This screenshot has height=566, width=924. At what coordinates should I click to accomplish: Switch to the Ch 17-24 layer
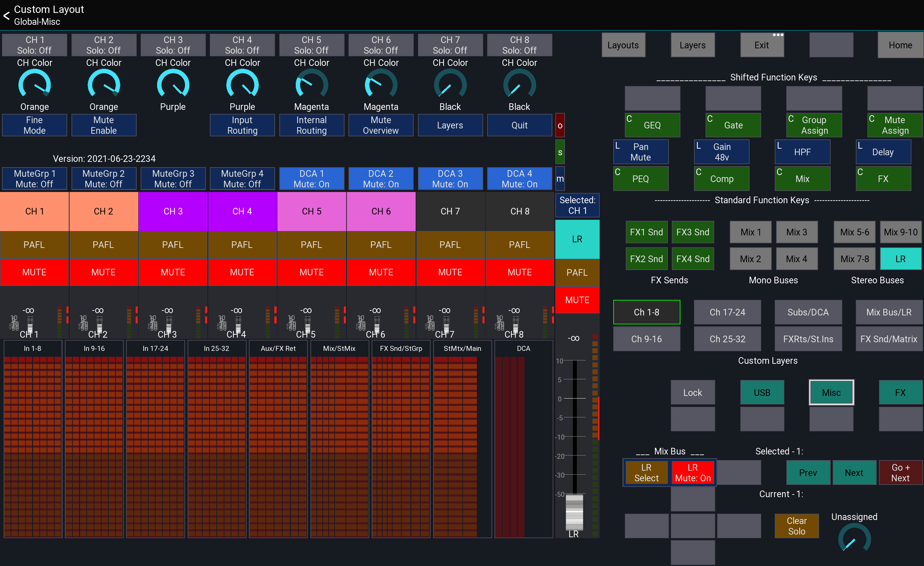727,312
